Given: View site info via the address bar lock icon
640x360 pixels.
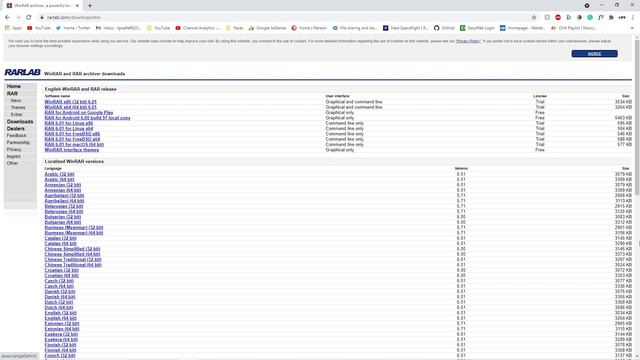Looking at the screenshot, I should click(42, 18).
